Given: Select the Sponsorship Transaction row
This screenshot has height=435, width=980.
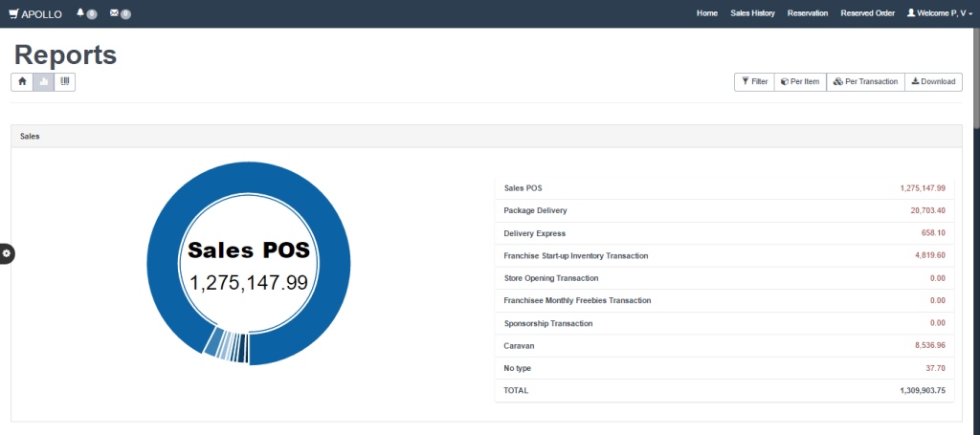Looking at the screenshot, I should point(724,323).
